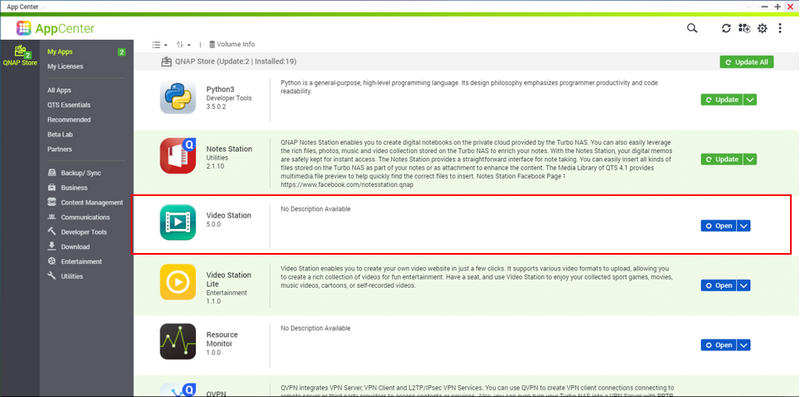Click the Video Station app icon
800x397 pixels.
(178, 222)
